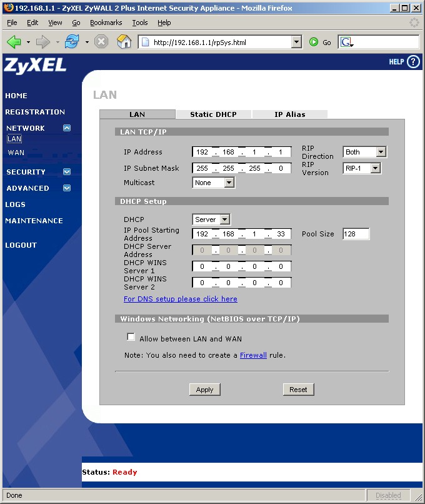Click the gray Forward arrow in the toolbar

42,42
